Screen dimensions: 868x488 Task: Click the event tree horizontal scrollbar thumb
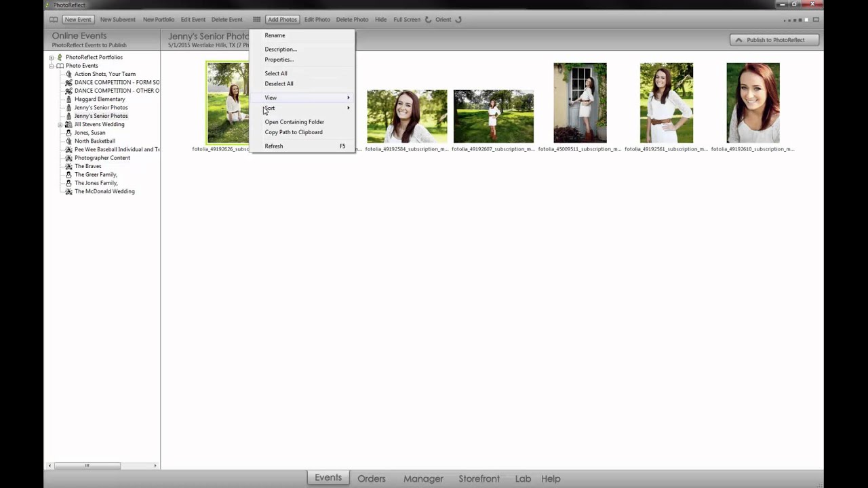pos(87,466)
